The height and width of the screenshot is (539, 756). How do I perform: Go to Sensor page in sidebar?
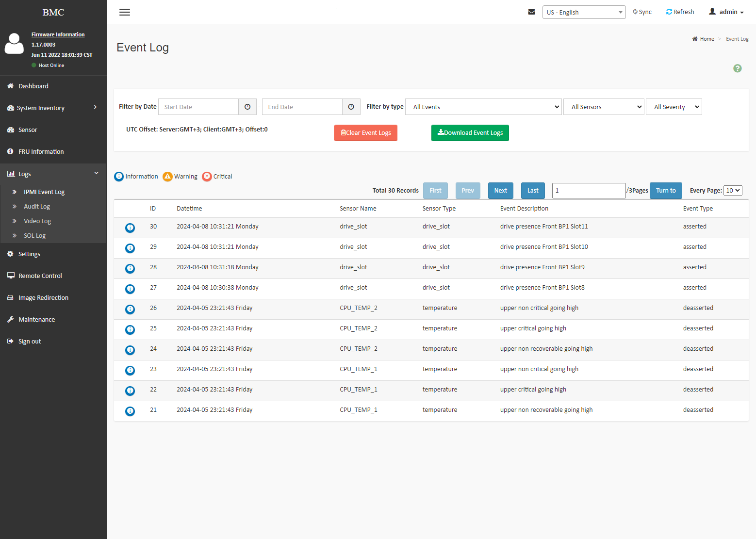point(28,130)
